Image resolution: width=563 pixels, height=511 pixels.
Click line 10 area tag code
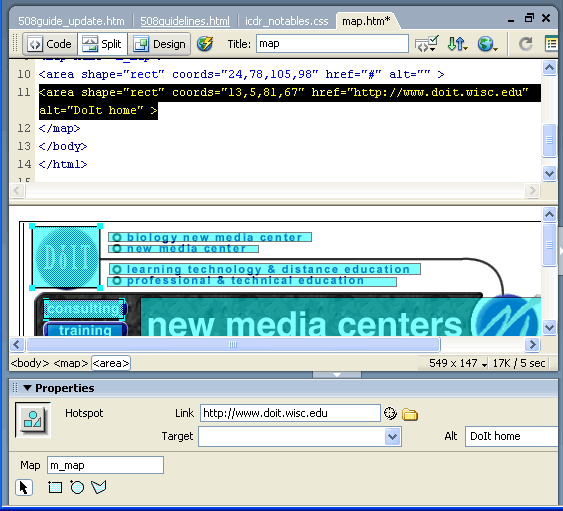pyautogui.click(x=241, y=74)
